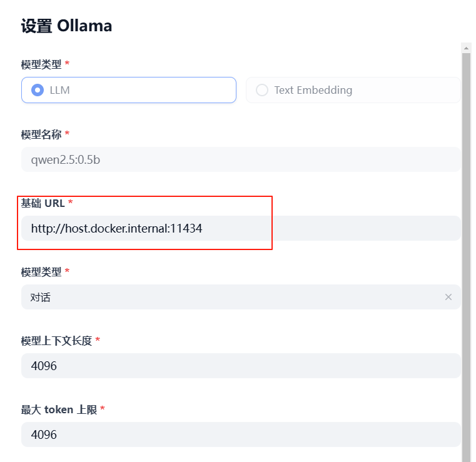The height and width of the screenshot is (462, 476).
Task: Click the 最大 token 上限 label text
Action: click(59, 409)
